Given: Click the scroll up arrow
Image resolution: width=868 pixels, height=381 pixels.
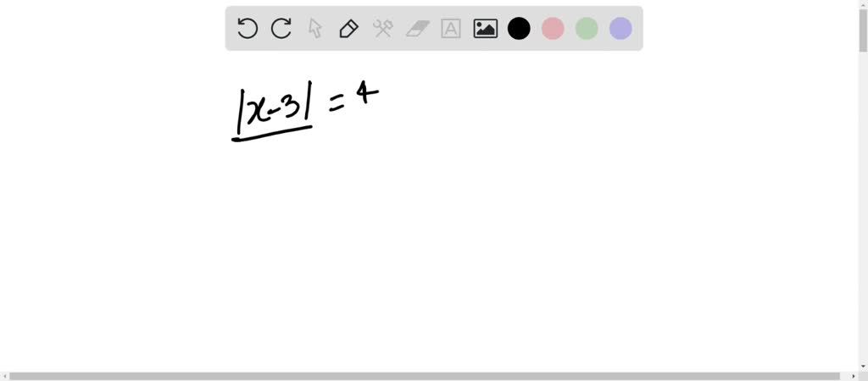Looking at the screenshot, I should pos(863,4).
